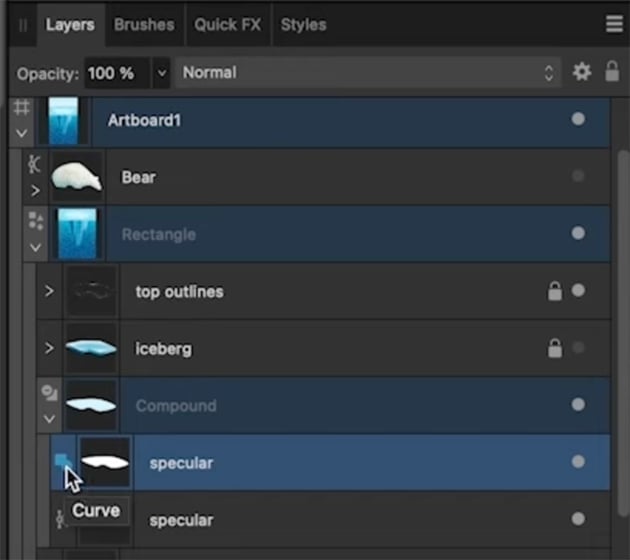The height and width of the screenshot is (560, 630).
Task: Click the panel drag grip handle
Action: click(23, 25)
